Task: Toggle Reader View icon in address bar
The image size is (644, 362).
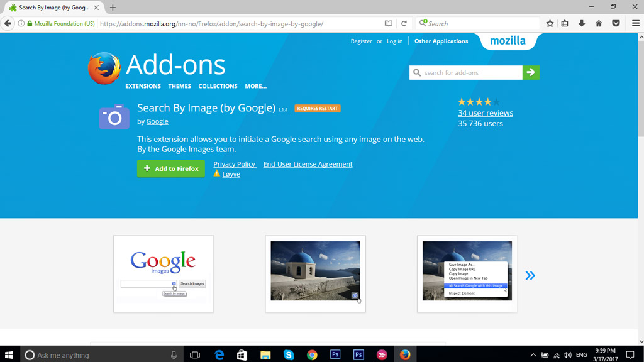Action: (x=389, y=23)
